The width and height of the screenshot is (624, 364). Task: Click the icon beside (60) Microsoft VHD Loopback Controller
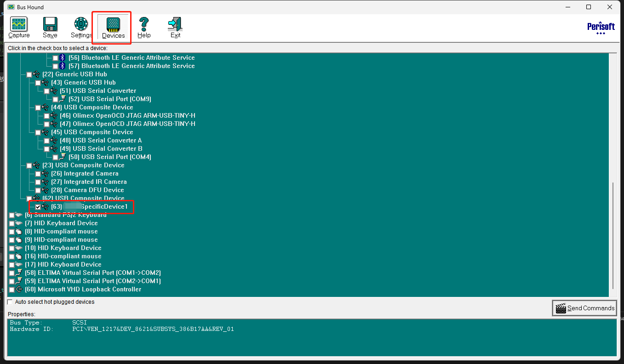19,289
